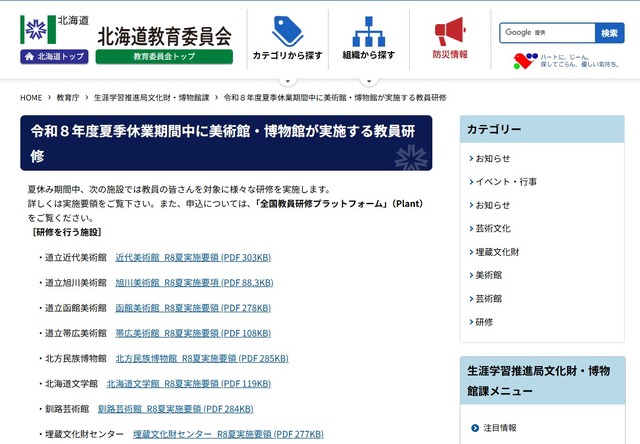This screenshot has width=640, height=444.
Task: Click ［研修を行う施設］ subheading
Action: pyautogui.click(x=67, y=232)
